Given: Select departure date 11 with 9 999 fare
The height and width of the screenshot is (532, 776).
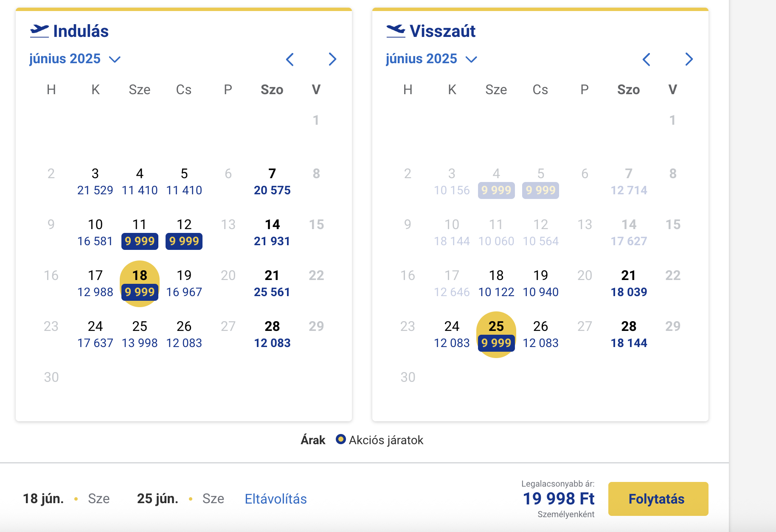Looking at the screenshot, I should 140,233.
